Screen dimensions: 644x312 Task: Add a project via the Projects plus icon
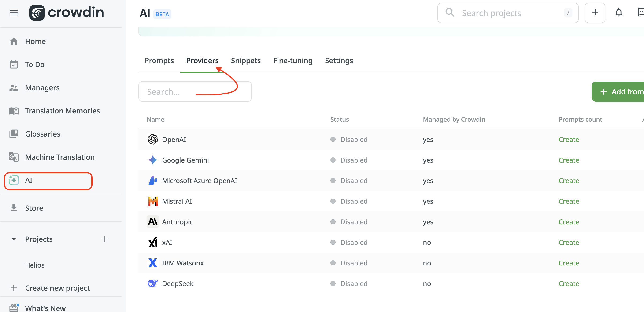[104, 239]
